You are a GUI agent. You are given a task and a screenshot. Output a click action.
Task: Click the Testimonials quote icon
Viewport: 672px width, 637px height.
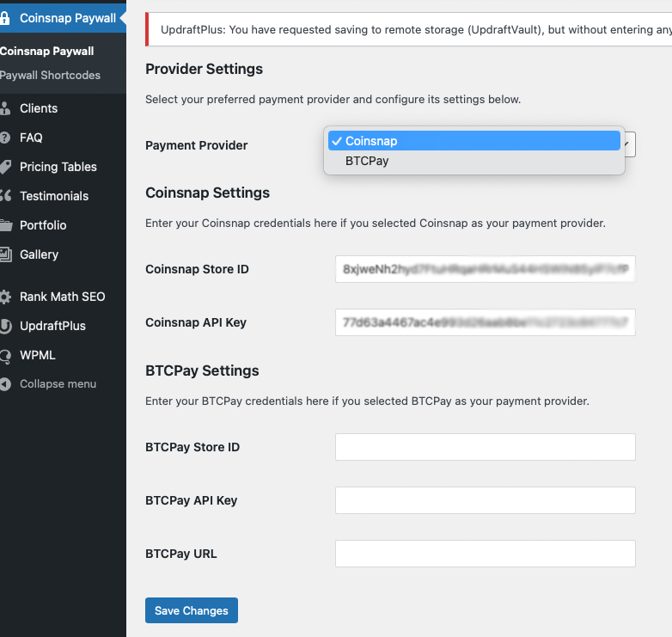click(x=5, y=196)
